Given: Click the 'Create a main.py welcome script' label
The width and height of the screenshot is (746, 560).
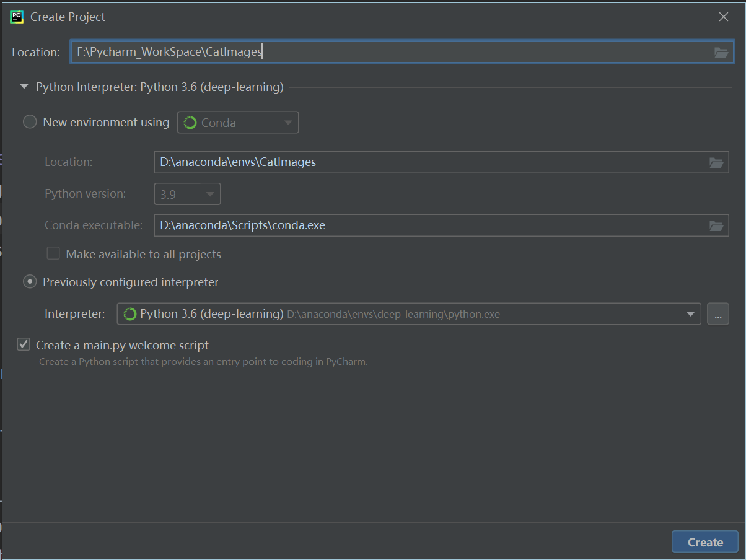Looking at the screenshot, I should [x=123, y=345].
